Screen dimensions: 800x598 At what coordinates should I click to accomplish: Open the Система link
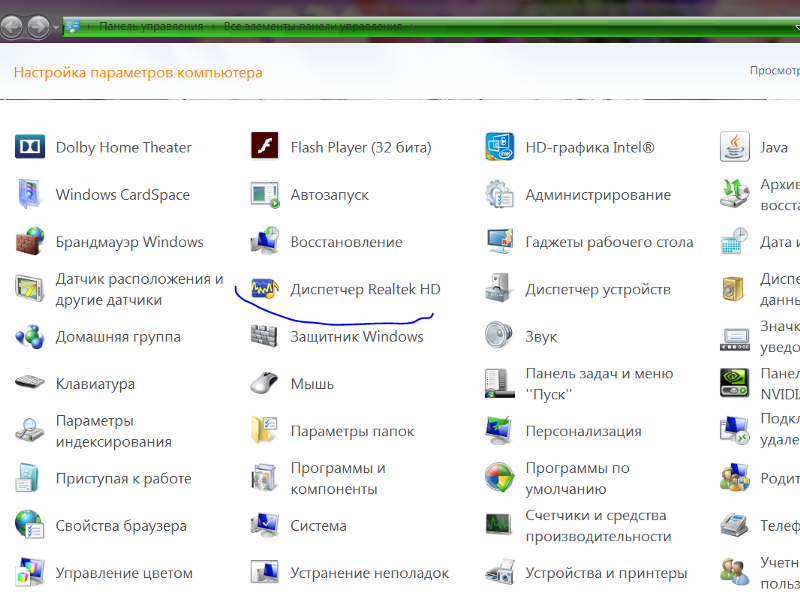tap(318, 526)
